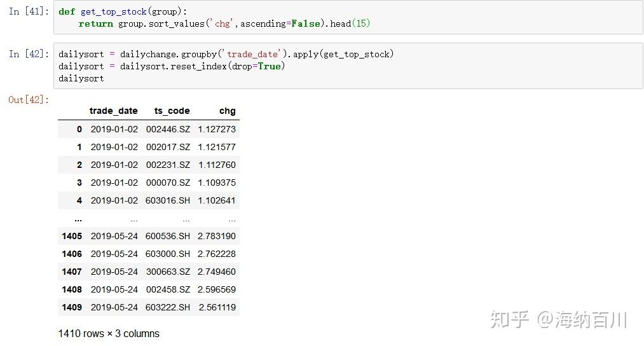Select row index 1405
This screenshot has height=346, width=644.
pyautogui.click(x=72, y=236)
